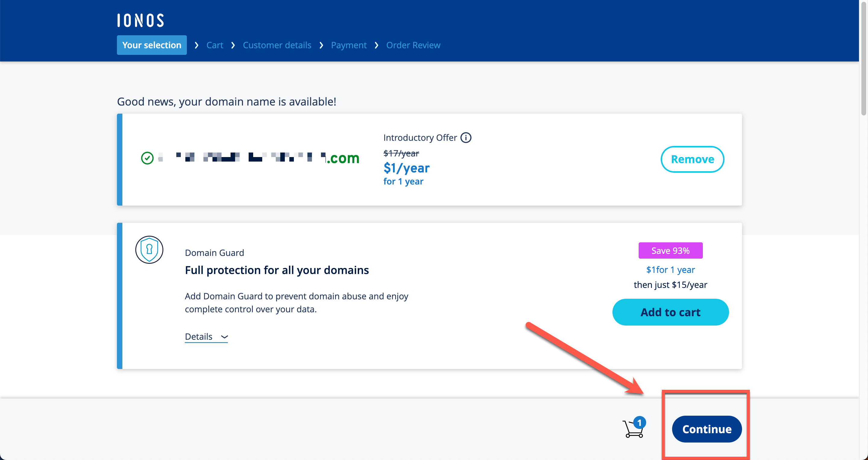Click the 'then just $15/year' text

670,285
